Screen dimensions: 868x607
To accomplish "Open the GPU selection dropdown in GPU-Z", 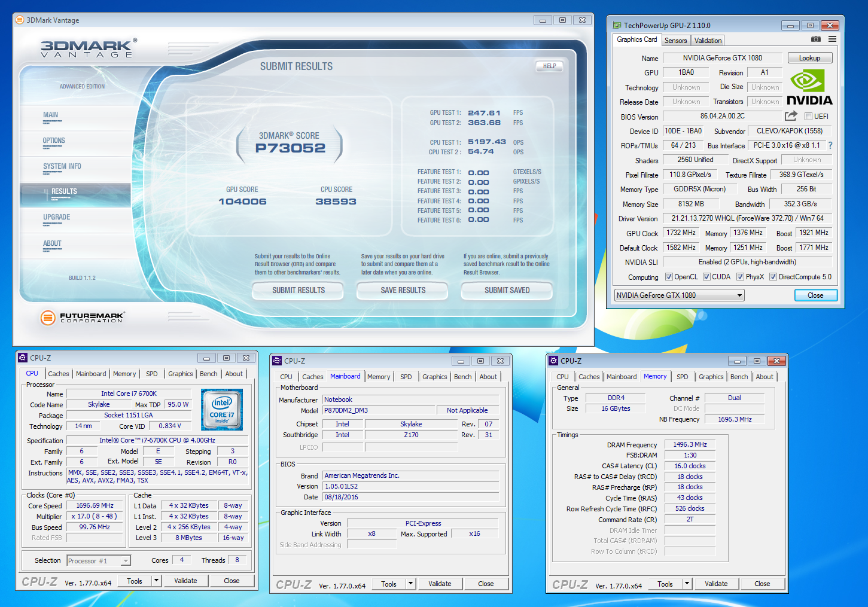I will click(679, 295).
